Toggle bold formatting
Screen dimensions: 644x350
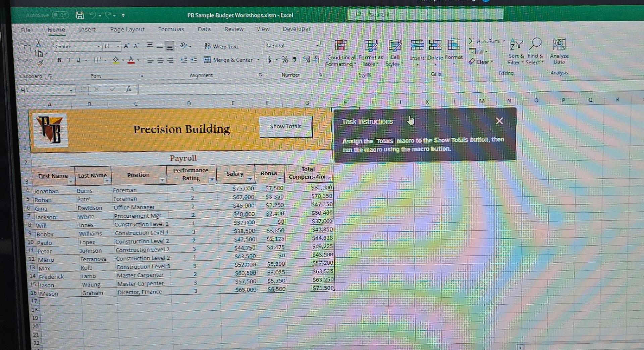(x=59, y=60)
